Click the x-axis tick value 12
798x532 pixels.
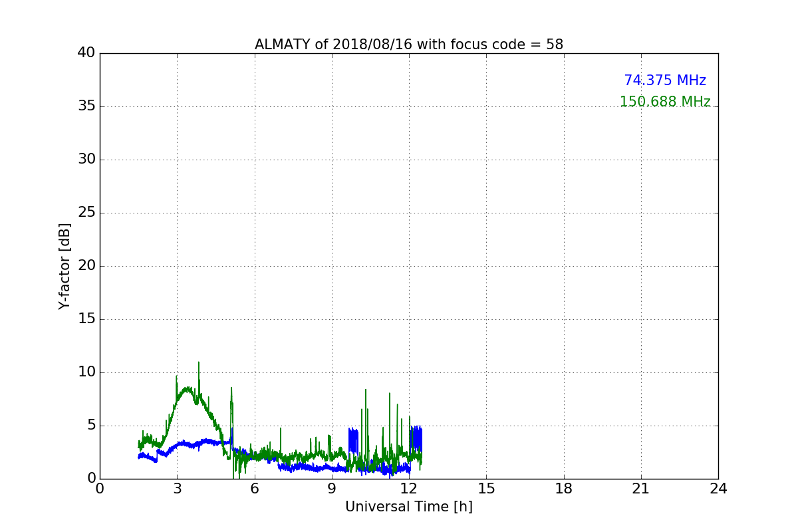(409, 489)
